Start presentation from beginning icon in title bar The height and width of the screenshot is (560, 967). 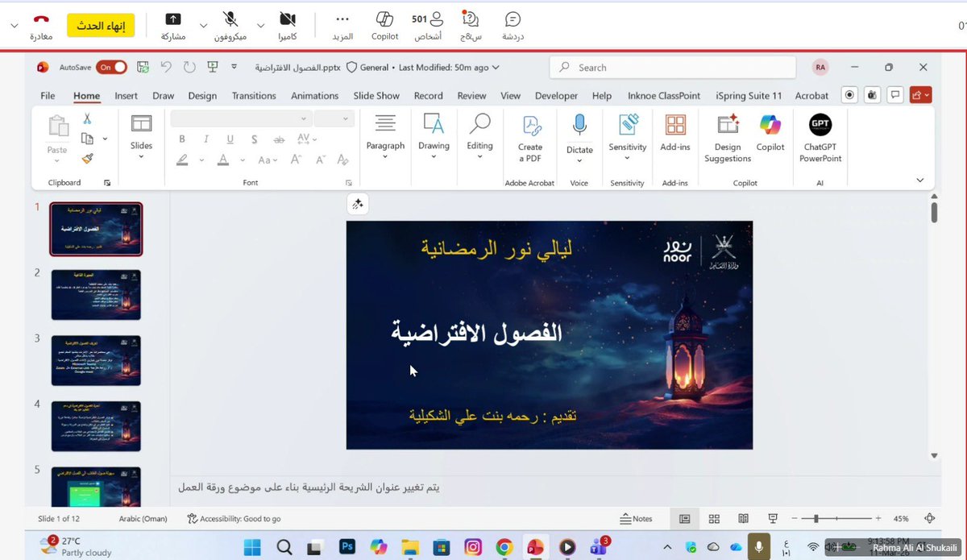tap(213, 68)
